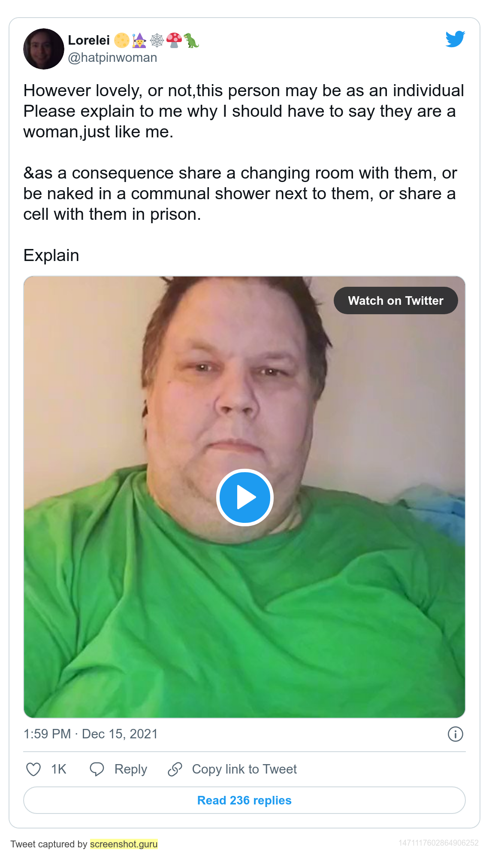Click the 1K likes count
The image size is (489, 868).
(x=59, y=769)
